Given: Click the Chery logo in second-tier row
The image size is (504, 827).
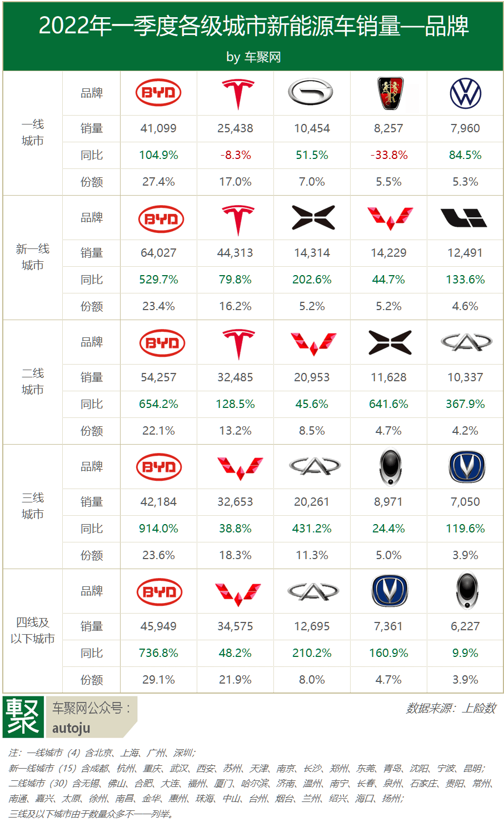Looking at the screenshot, I should point(466,342).
